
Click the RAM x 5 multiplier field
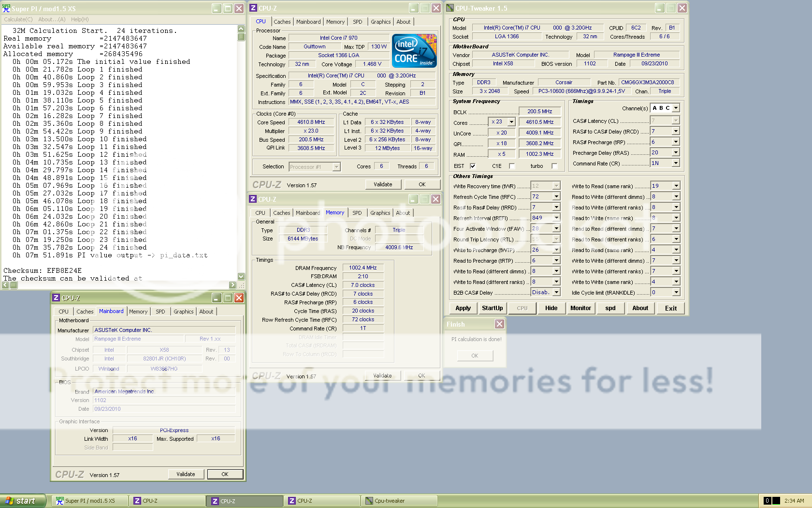(x=502, y=154)
